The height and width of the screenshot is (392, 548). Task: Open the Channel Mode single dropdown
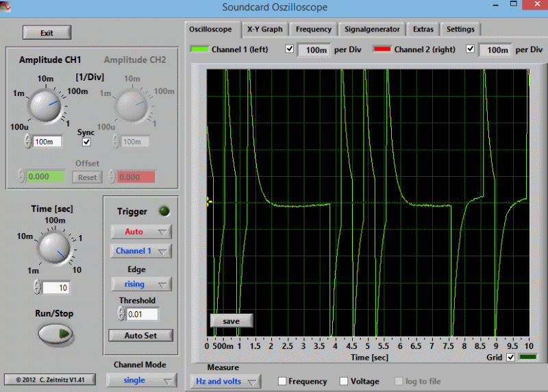[x=142, y=380]
